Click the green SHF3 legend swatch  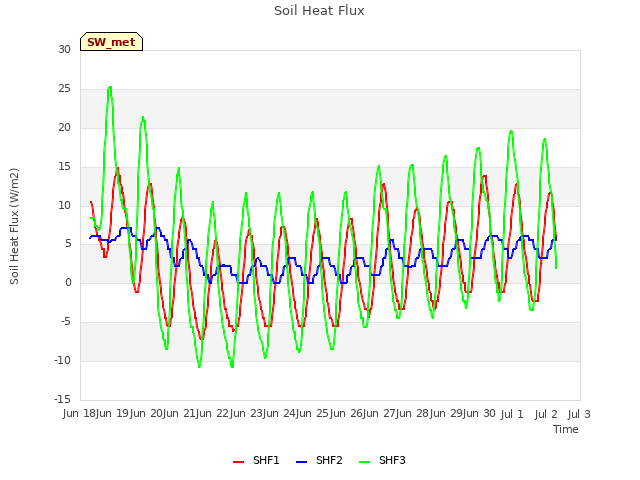coord(364,462)
